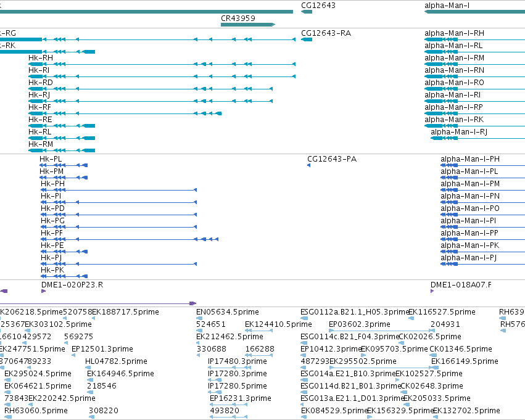Click the DME1-020P23.R feature label
Viewport: 525px width, 420px height.
pyautogui.click(x=72, y=285)
